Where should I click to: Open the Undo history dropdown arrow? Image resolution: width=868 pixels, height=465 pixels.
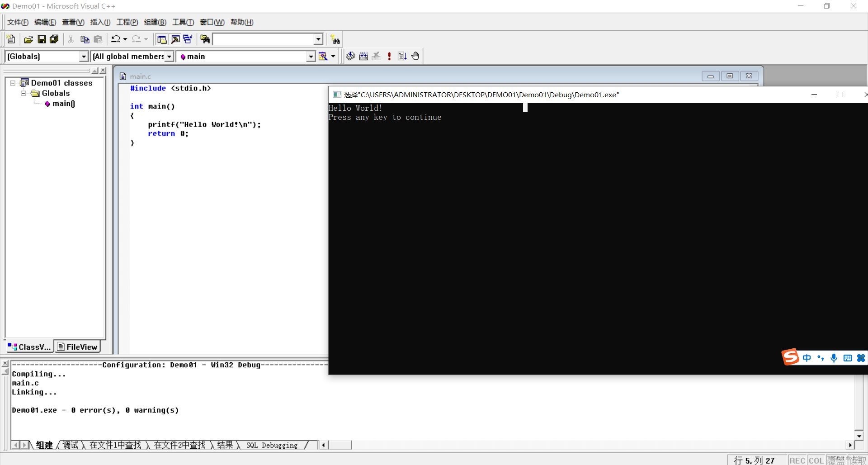[125, 39]
